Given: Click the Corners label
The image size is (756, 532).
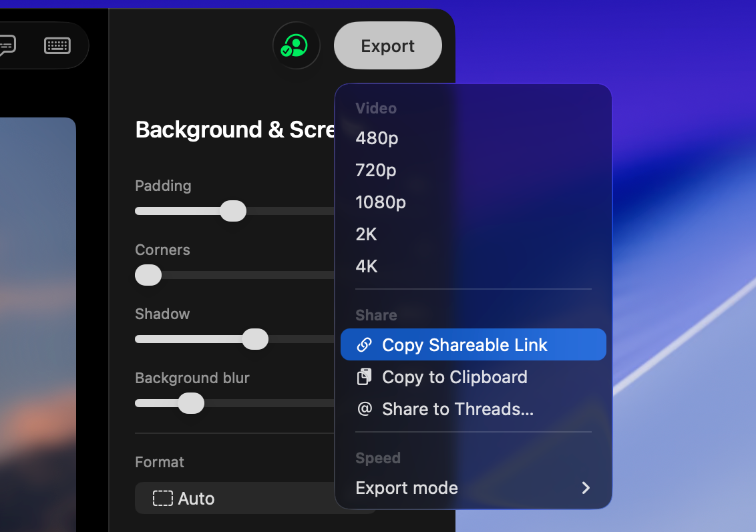Looking at the screenshot, I should click(162, 250).
